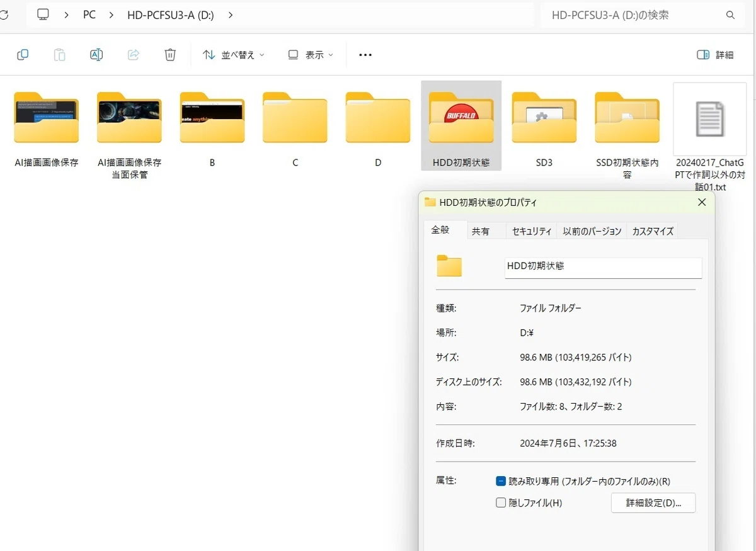Expand the chevron between PC and HD-PCFSU3-A
Image resolution: width=756 pixels, height=551 pixels.
(x=112, y=15)
